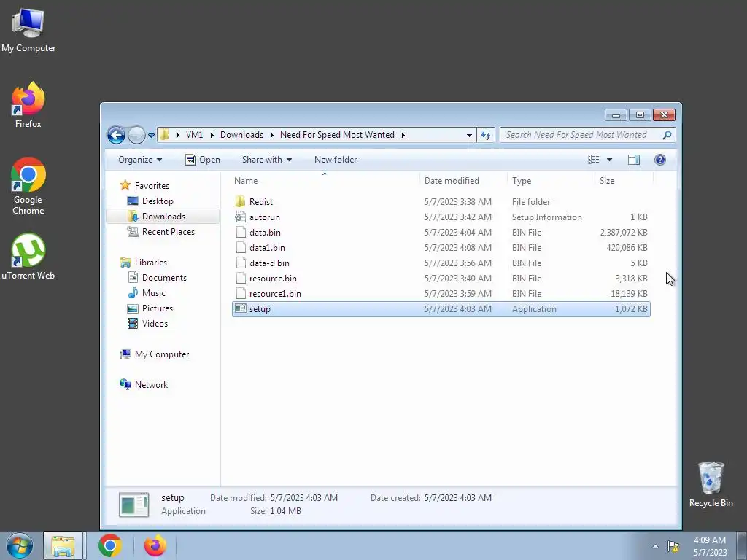The width and height of the screenshot is (747, 560).
Task: Change your view icon button
Action: [594, 160]
